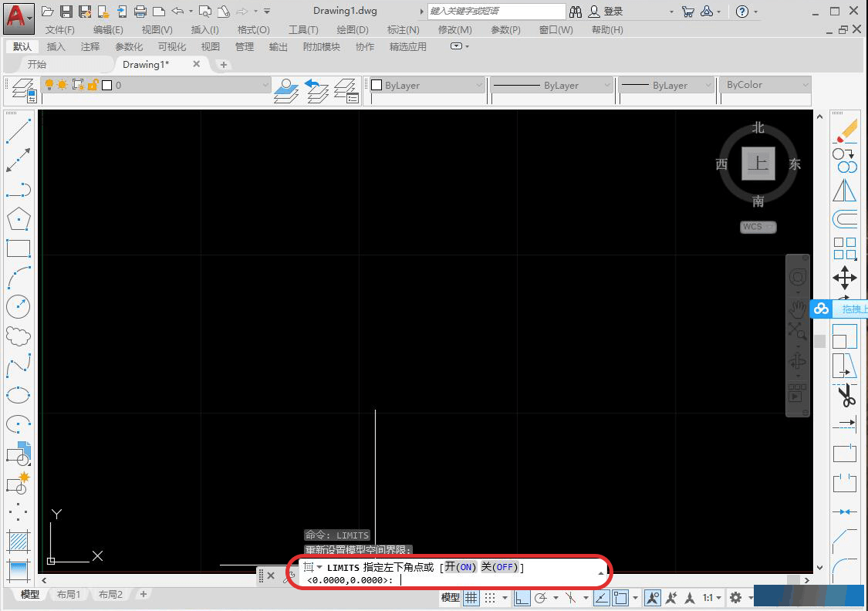The image size is (868, 611).
Task: Expand the command line history arrow
Action: coord(601,573)
